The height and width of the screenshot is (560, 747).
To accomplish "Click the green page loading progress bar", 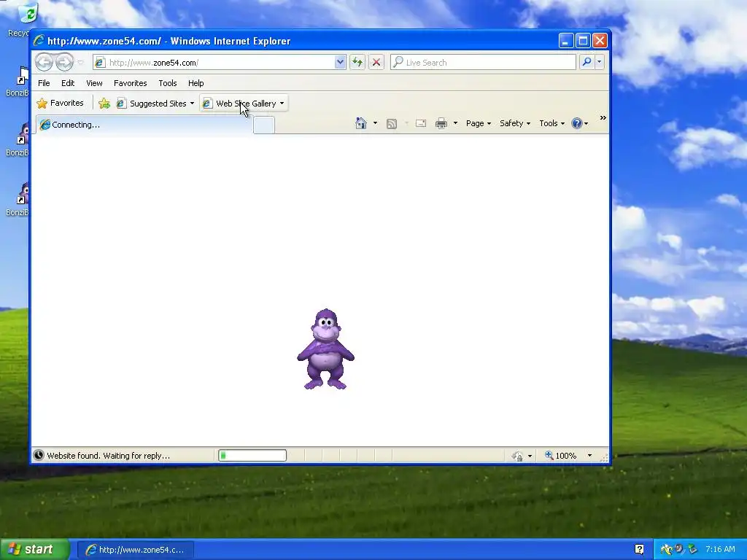I will [252, 456].
